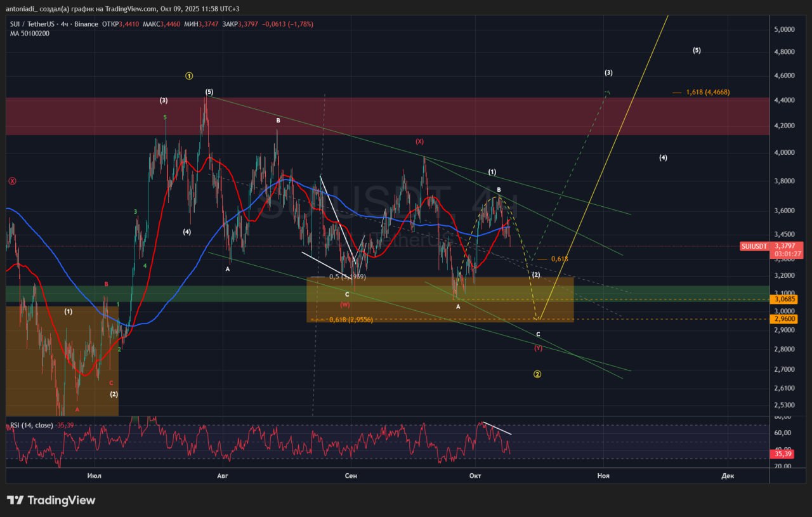The image size is (812, 517).
Task: Open the RSI (14, close) indicator legend
Action: click(x=32, y=425)
